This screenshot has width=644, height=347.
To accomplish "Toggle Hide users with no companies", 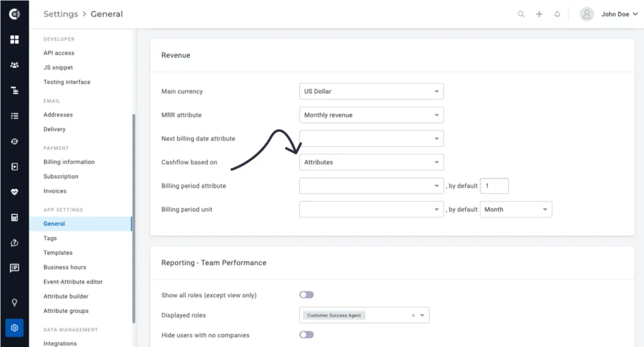I will (306, 334).
